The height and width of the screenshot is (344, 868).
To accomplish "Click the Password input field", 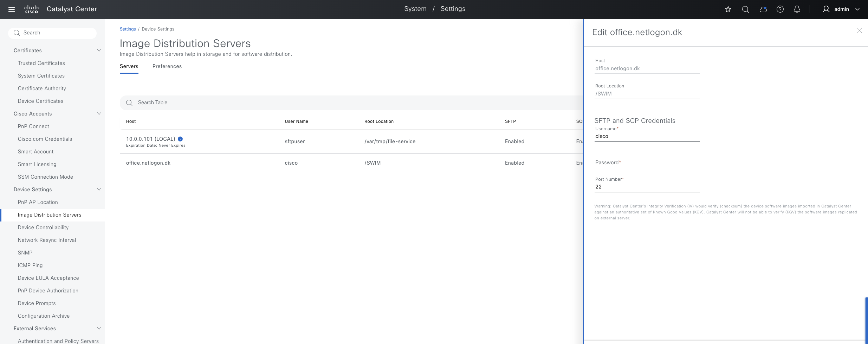I will coord(647,163).
